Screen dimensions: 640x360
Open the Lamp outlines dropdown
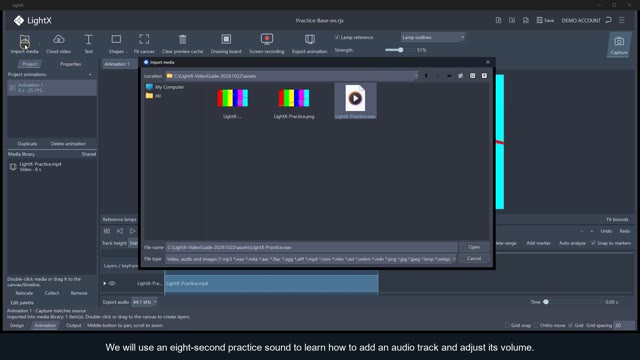tap(432, 37)
